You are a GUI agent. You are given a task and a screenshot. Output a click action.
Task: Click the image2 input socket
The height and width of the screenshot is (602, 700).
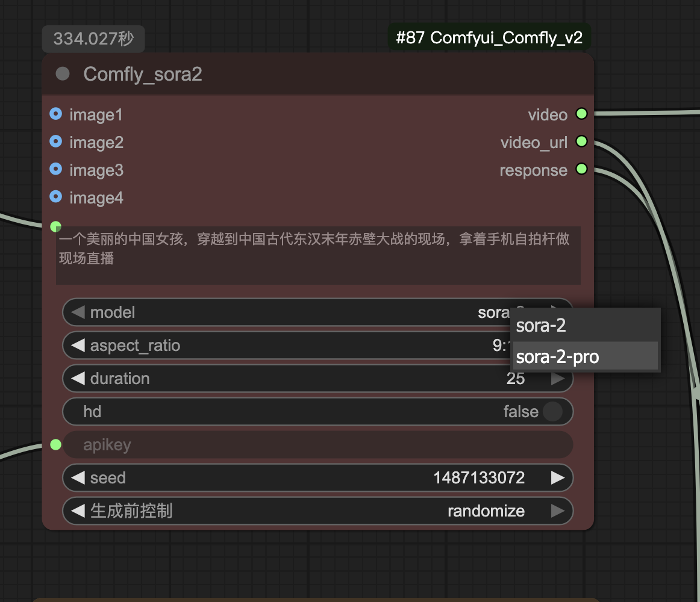point(56,141)
